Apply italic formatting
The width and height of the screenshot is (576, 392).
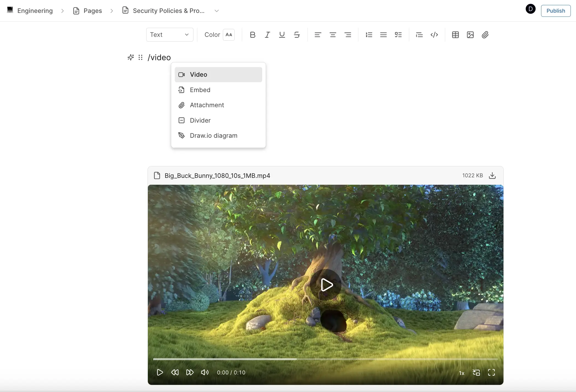[x=267, y=35]
